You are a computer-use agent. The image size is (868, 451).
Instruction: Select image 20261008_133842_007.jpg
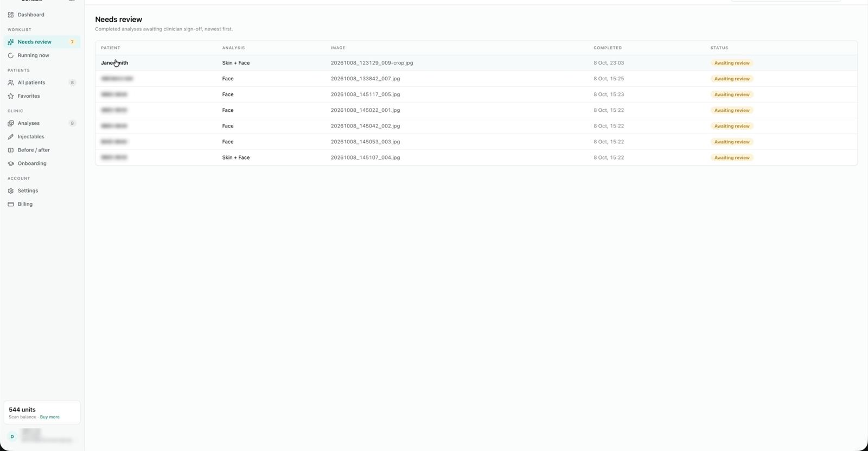tap(365, 79)
